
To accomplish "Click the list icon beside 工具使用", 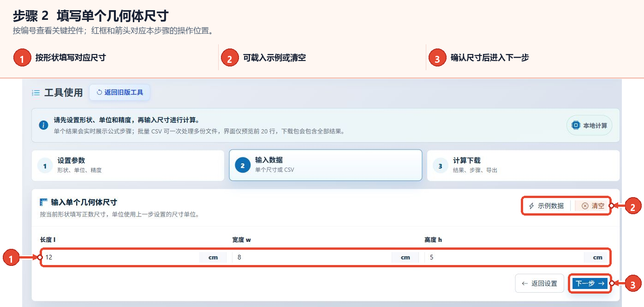I will (x=36, y=93).
